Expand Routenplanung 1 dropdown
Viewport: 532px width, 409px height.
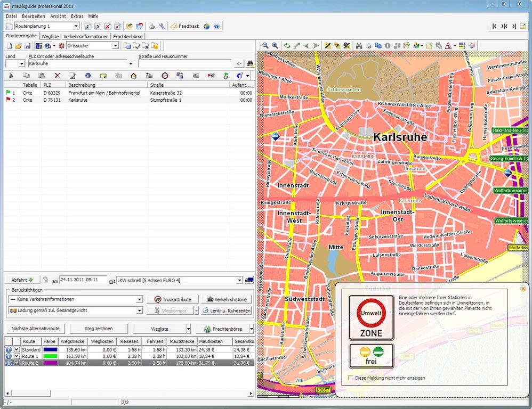[x=76, y=26]
